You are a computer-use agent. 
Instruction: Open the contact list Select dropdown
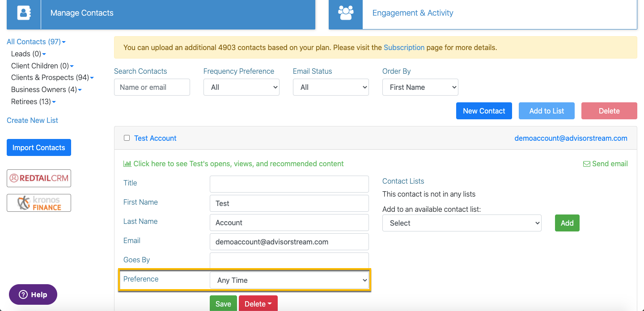point(462,223)
